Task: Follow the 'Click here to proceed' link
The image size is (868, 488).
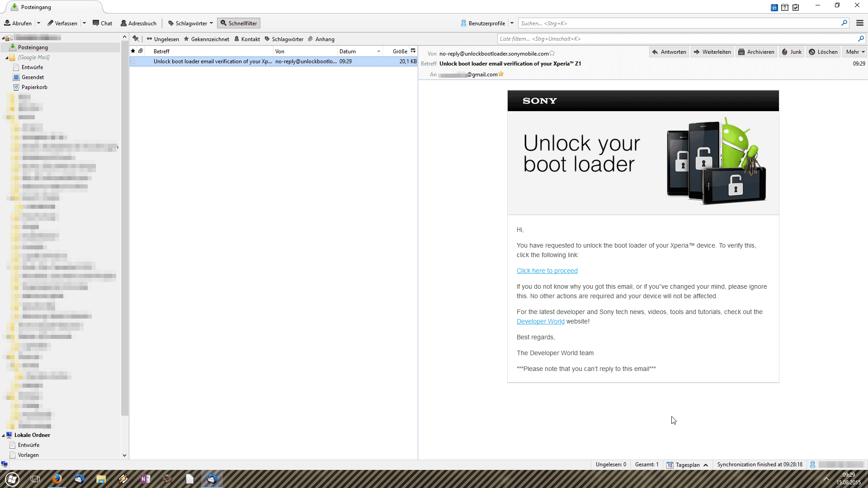Action: point(547,271)
